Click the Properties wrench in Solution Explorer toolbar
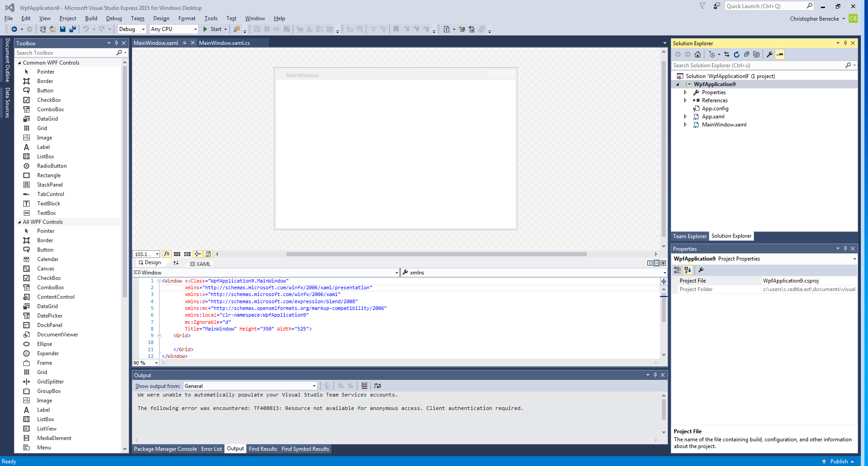The height and width of the screenshot is (466, 868). (x=769, y=54)
